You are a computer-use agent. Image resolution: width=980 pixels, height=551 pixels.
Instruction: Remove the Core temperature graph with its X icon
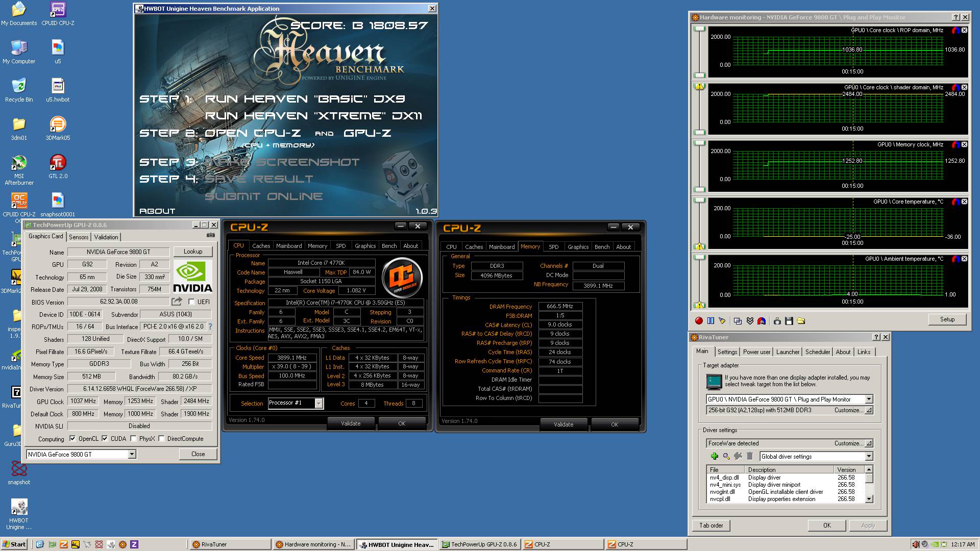pos(964,202)
